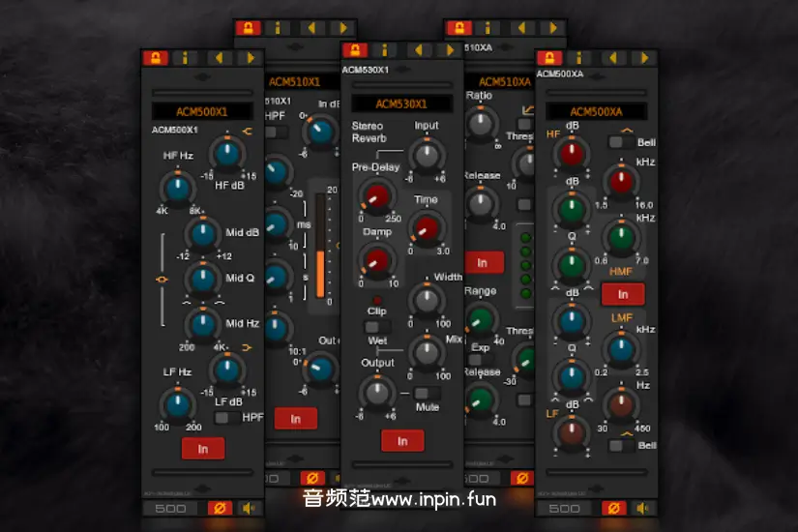Click the In button on ACM500X1
This screenshot has height=532, width=798.
pos(203,449)
